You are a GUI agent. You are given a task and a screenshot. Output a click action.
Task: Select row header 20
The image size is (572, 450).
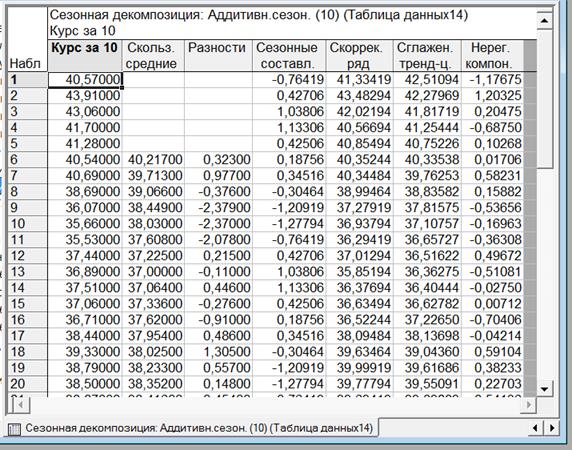point(28,384)
